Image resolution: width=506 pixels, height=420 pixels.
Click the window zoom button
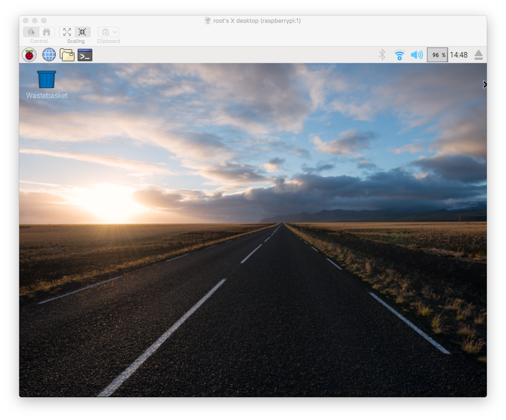point(44,21)
